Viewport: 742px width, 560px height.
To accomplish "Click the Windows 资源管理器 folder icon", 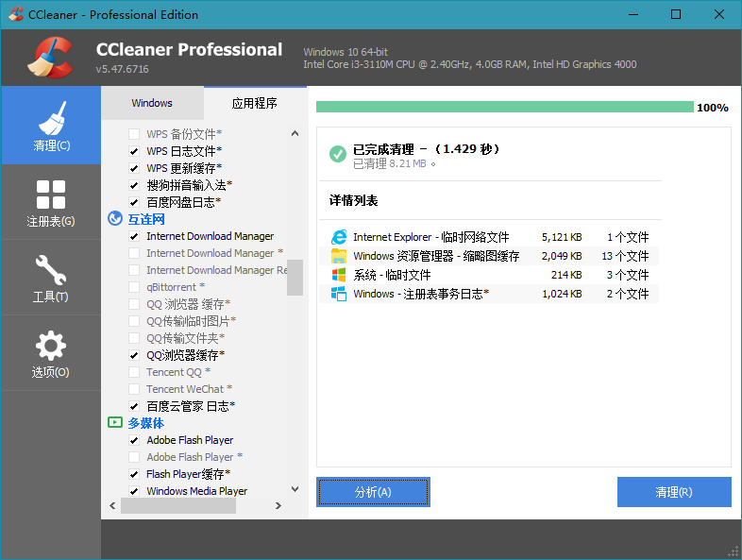I will 339,257.
